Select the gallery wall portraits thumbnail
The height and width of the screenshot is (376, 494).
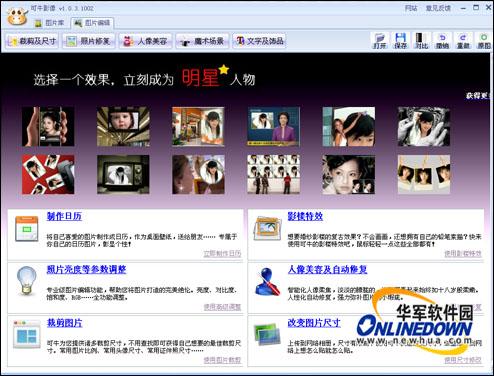[273, 174]
